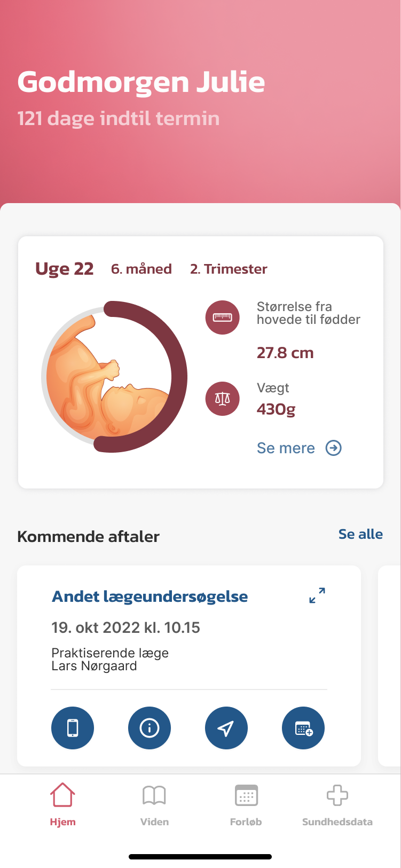Open the Sundhedsdata tab
Viewport: 401px width, 868px height.
[x=337, y=804]
